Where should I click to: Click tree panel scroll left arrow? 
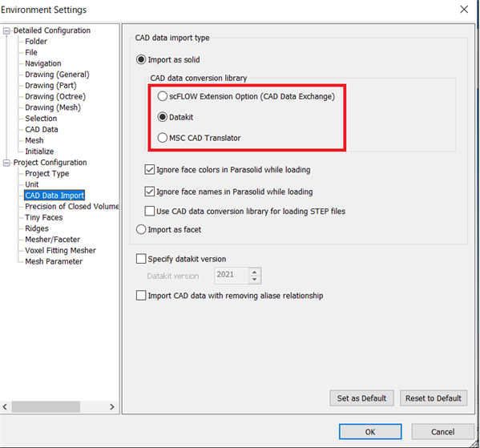pos(5,407)
